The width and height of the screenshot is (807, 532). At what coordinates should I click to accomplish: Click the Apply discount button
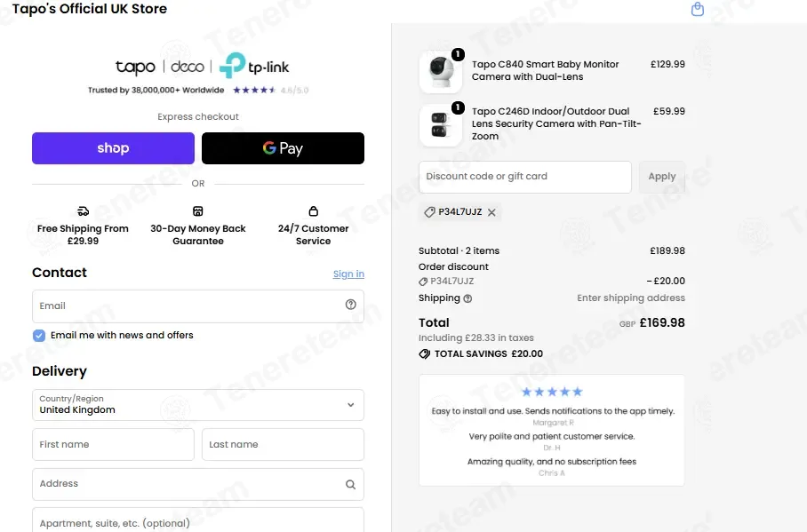662,177
